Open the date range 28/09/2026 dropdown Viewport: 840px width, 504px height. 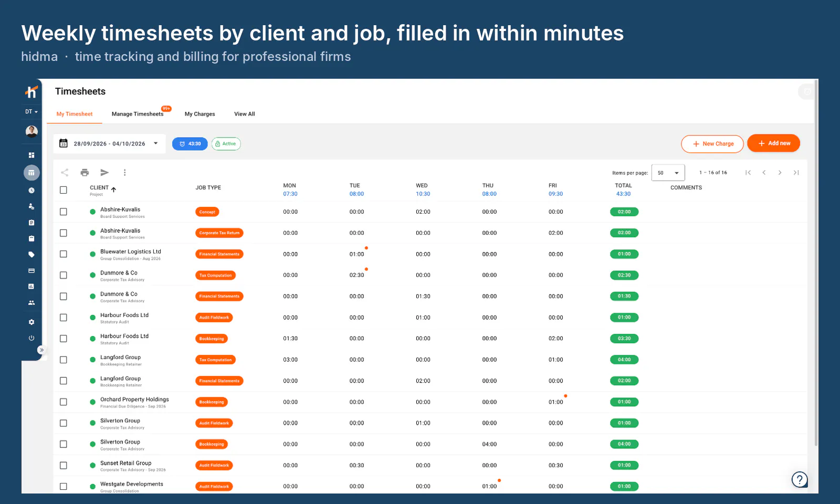[109, 143]
